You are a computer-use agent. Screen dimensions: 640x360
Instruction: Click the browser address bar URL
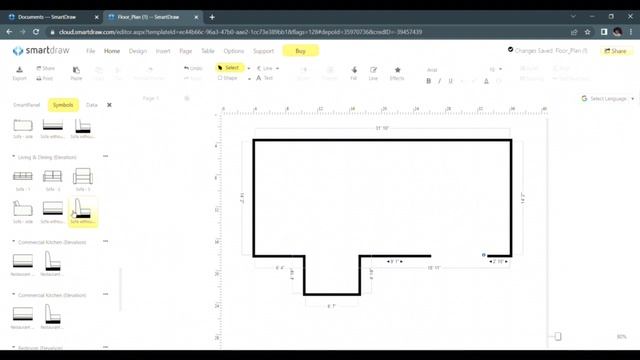pyautogui.click(x=240, y=32)
